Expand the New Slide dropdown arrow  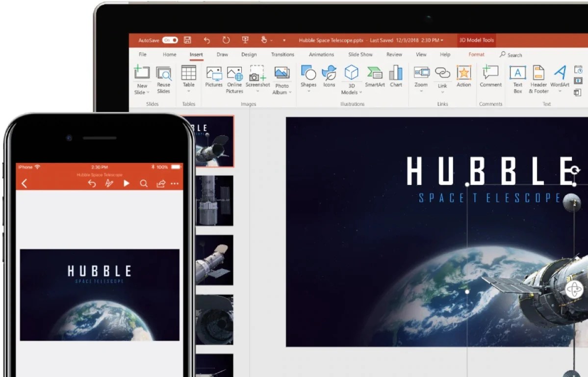coord(148,92)
